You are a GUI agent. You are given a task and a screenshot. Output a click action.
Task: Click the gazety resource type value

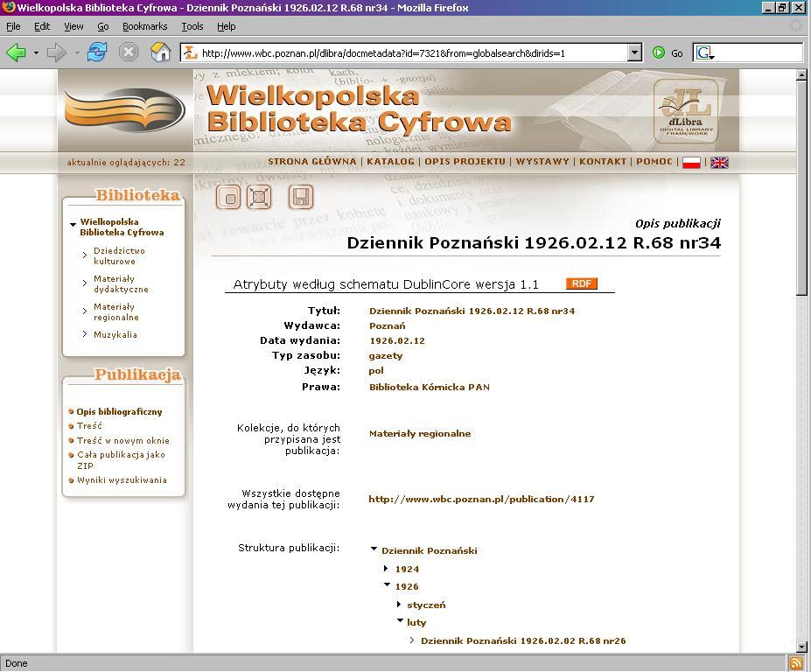(x=386, y=356)
